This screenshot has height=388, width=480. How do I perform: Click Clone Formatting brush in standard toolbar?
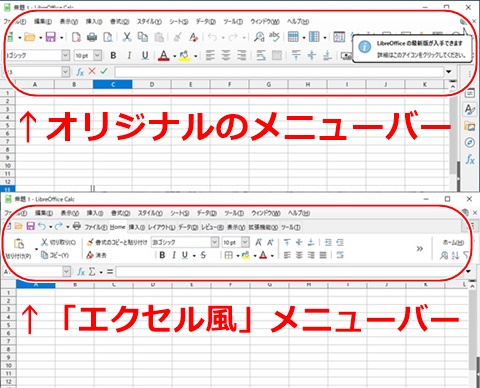click(177, 37)
